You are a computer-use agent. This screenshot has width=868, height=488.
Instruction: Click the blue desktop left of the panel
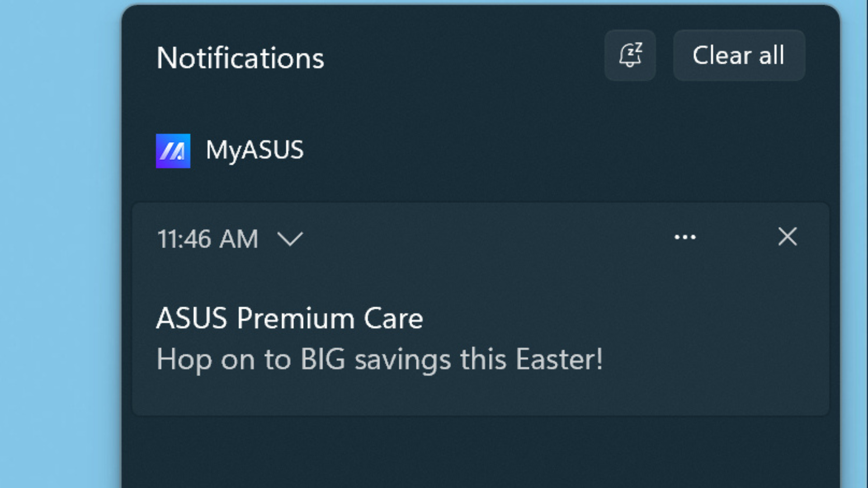tap(59, 244)
